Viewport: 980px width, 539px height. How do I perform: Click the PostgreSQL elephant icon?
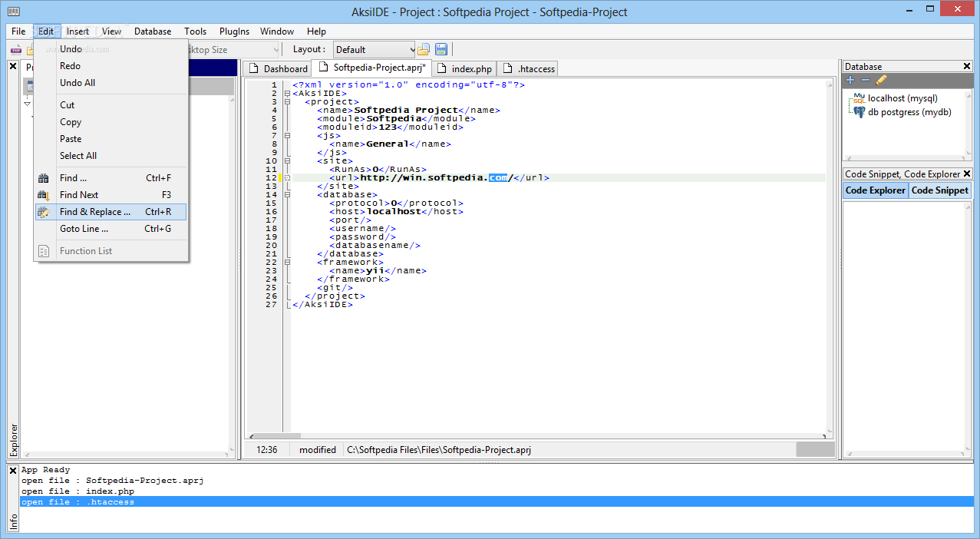click(x=860, y=112)
